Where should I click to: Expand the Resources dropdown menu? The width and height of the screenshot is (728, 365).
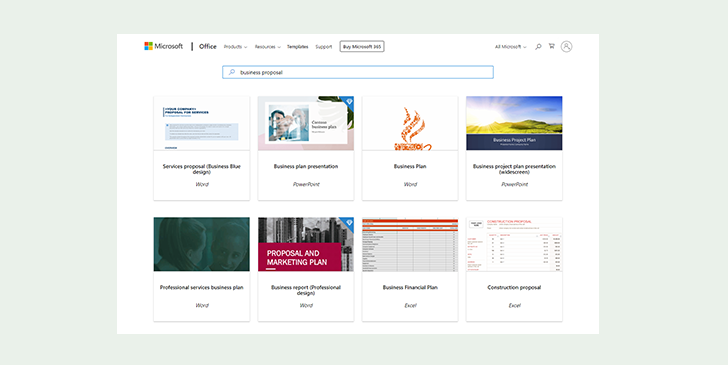click(x=267, y=47)
